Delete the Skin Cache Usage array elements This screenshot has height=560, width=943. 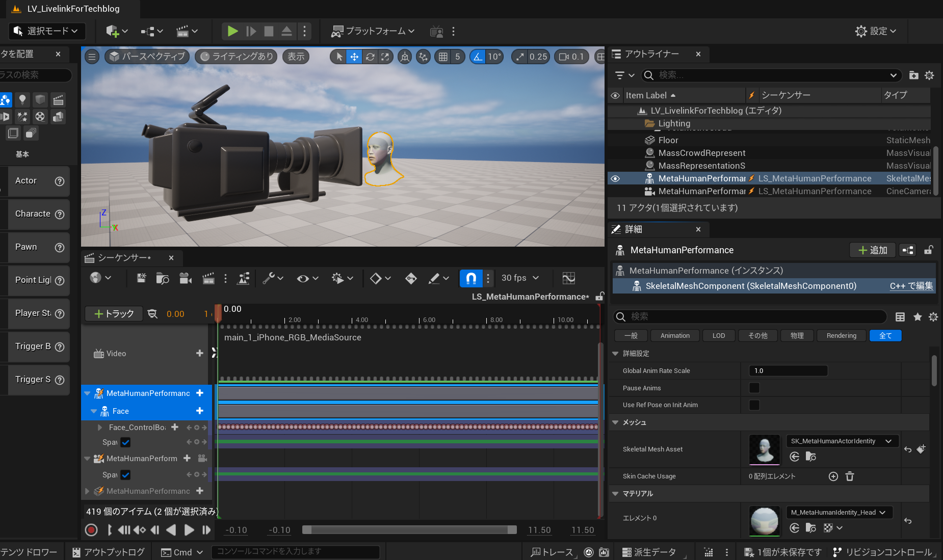[x=850, y=476]
